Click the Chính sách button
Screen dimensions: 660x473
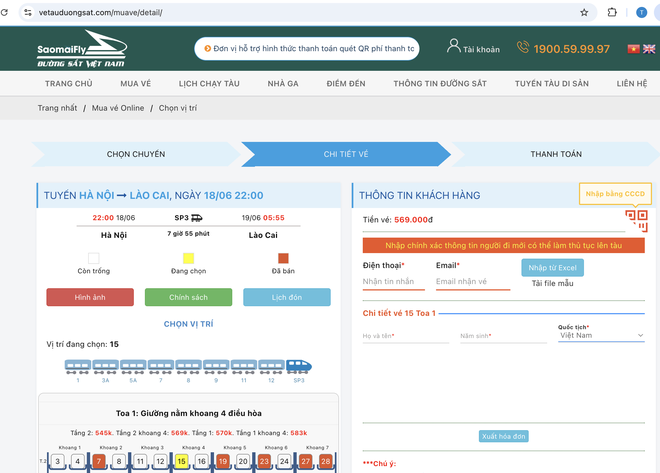(x=188, y=297)
